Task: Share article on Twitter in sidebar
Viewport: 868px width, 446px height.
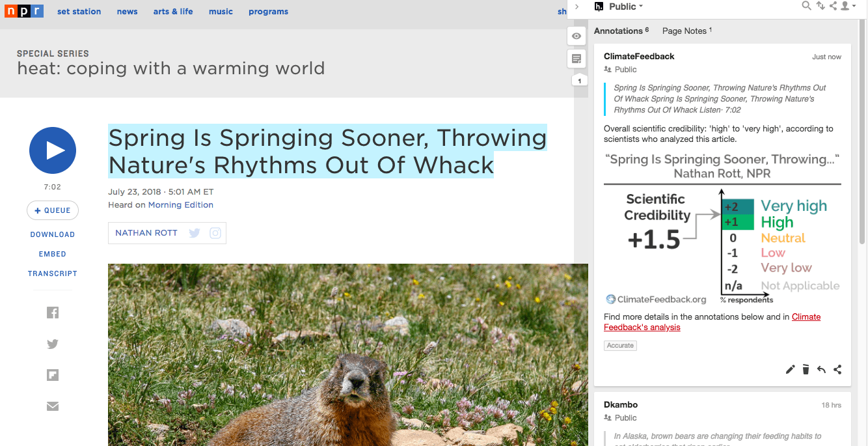Action: (53, 344)
